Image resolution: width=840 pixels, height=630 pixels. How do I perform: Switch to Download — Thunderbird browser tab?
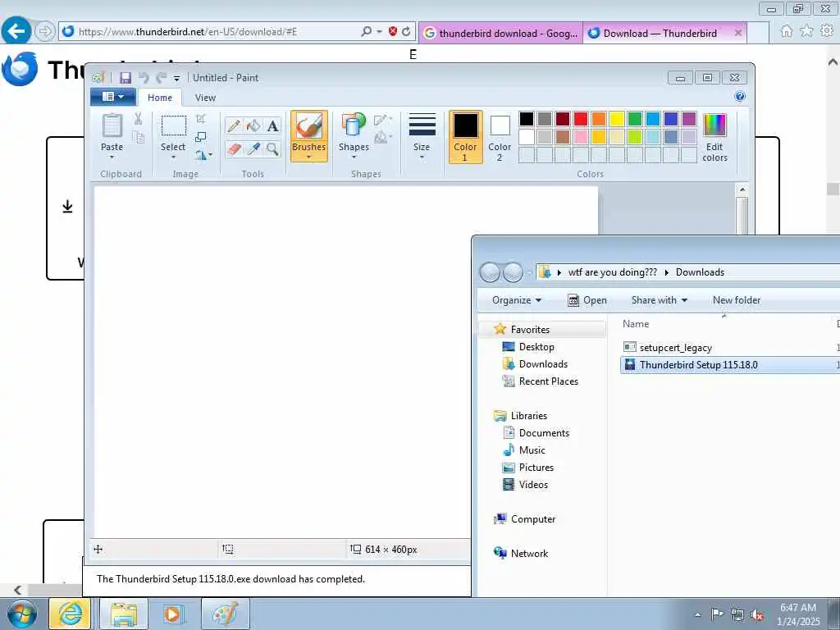[x=660, y=33]
